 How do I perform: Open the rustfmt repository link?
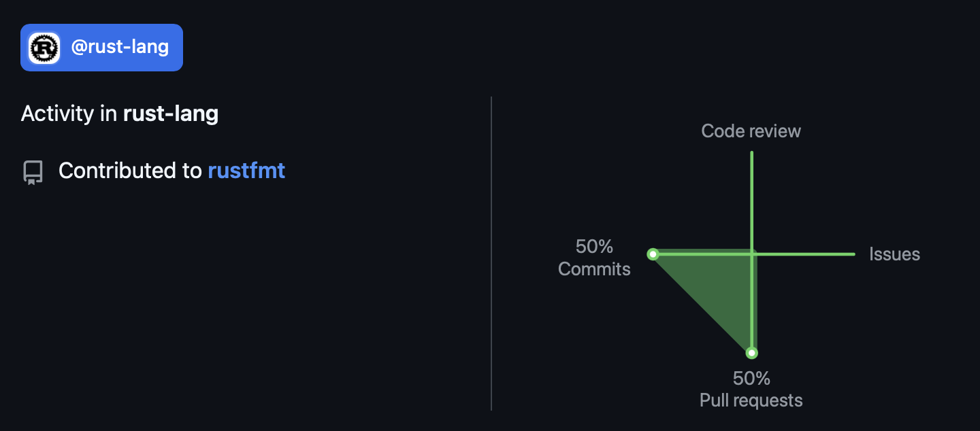tap(246, 171)
